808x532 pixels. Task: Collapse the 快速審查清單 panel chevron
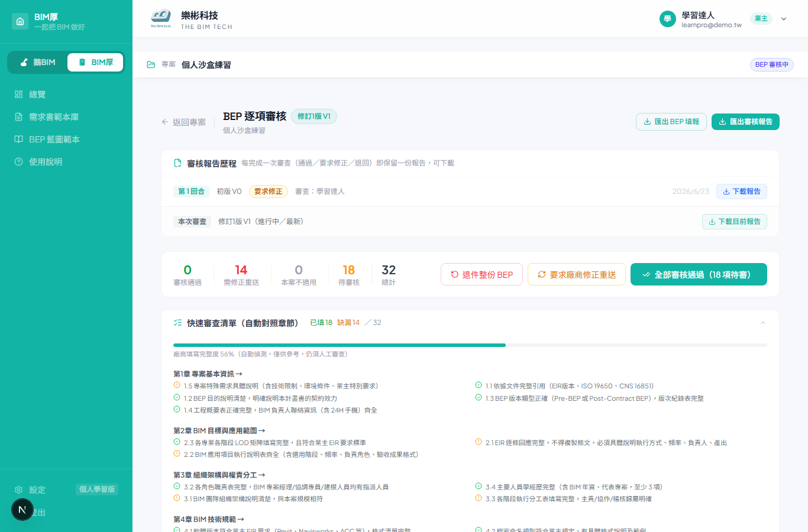coord(763,323)
